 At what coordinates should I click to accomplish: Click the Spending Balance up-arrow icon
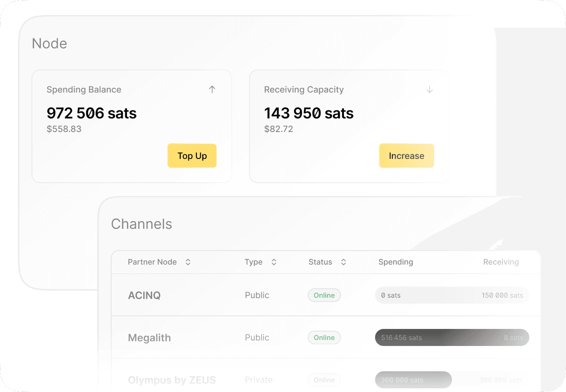(x=212, y=89)
